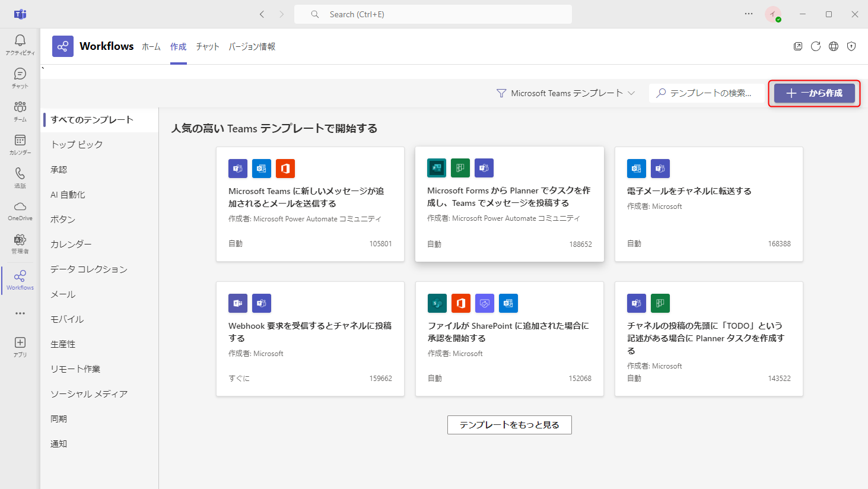Open Webhook 要求を受信 template card
868x489 pixels.
(x=310, y=339)
